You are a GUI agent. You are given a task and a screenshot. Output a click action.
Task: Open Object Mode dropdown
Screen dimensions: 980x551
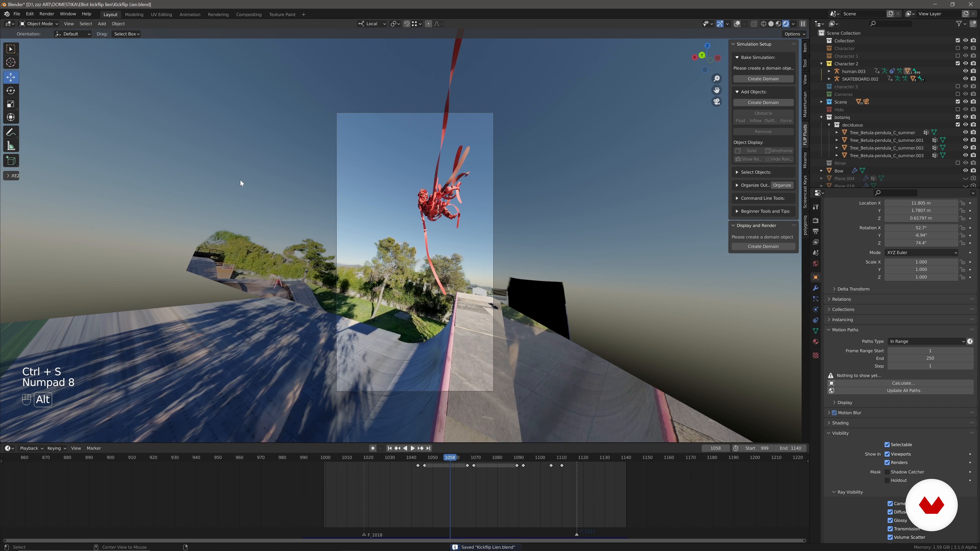pos(39,23)
